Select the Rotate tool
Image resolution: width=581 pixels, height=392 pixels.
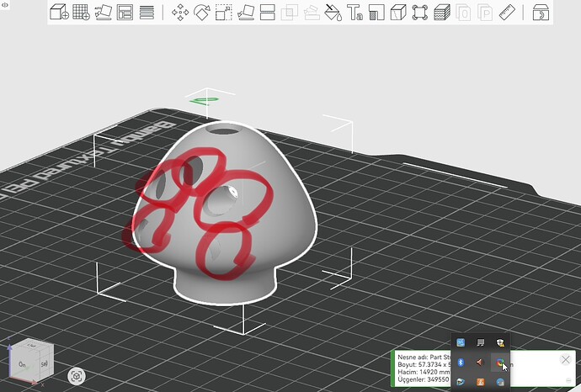click(202, 13)
